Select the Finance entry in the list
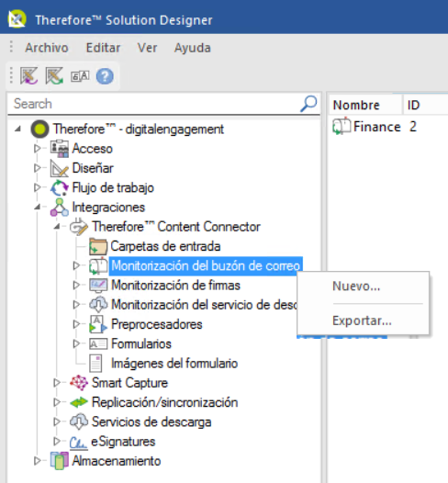The width and height of the screenshot is (448, 483). point(377,127)
